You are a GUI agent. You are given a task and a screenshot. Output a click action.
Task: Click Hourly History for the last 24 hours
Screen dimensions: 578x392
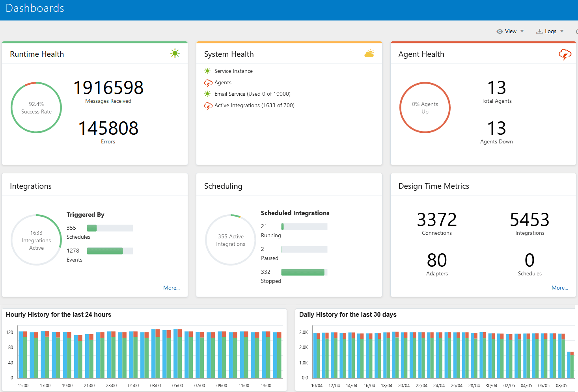[x=58, y=314]
